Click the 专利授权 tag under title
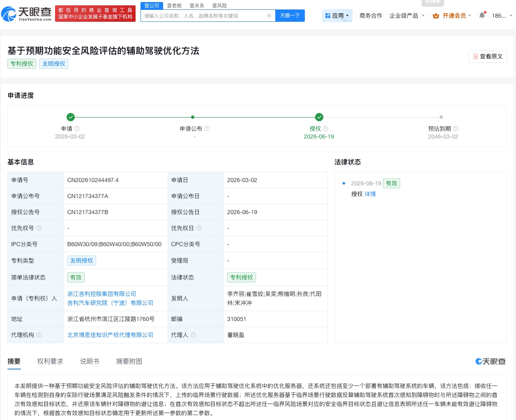Screen dimensions: 516x420 [x=22, y=64]
